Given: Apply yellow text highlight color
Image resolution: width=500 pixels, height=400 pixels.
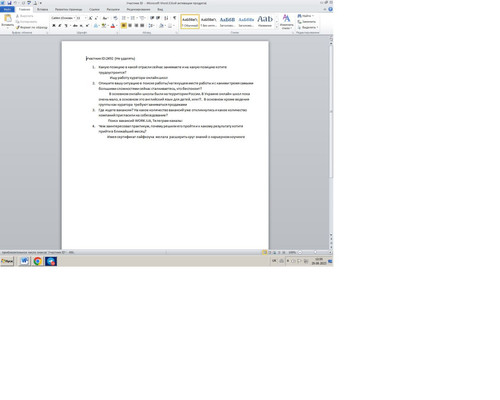Looking at the screenshot, I should point(104,26).
